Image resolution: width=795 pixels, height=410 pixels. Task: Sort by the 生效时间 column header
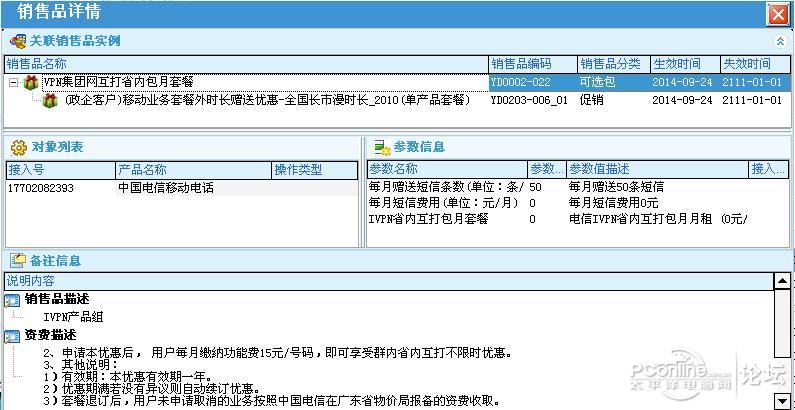tap(685, 64)
